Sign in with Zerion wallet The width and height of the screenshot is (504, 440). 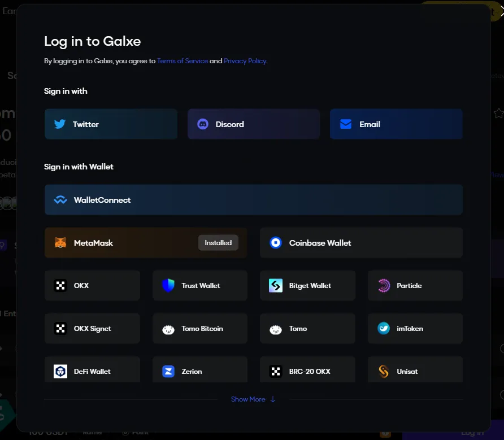[200, 371]
